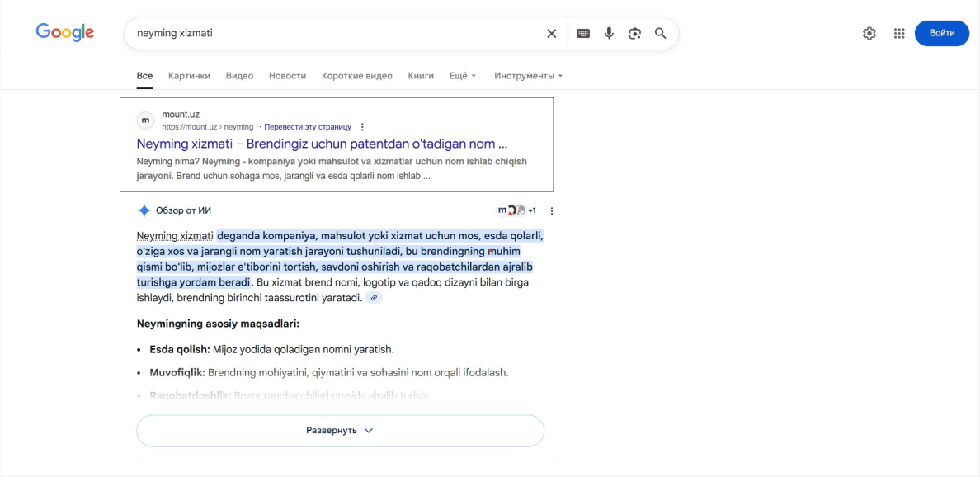
Task: Click Перевести эту страницу link
Action: tap(308, 127)
